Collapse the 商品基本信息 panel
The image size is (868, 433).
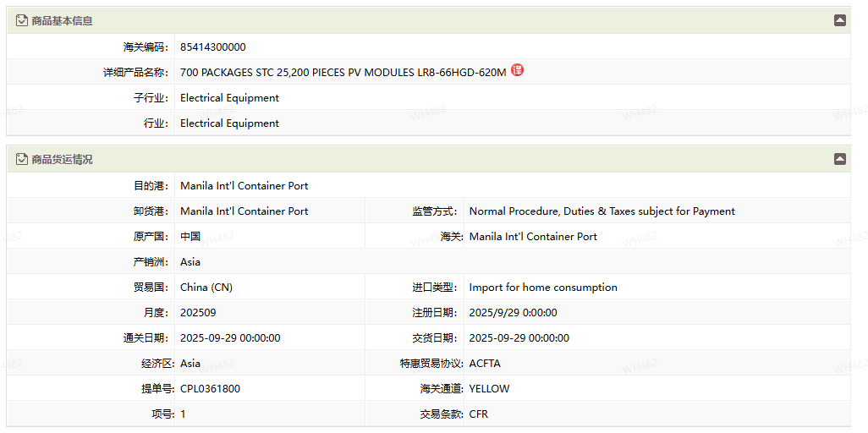839,20
